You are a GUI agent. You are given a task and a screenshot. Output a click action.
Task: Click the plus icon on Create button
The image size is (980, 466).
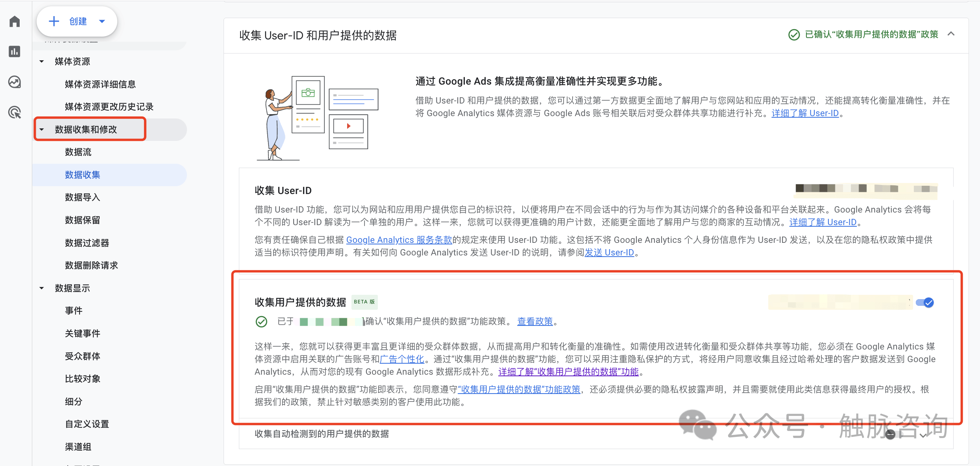(54, 21)
